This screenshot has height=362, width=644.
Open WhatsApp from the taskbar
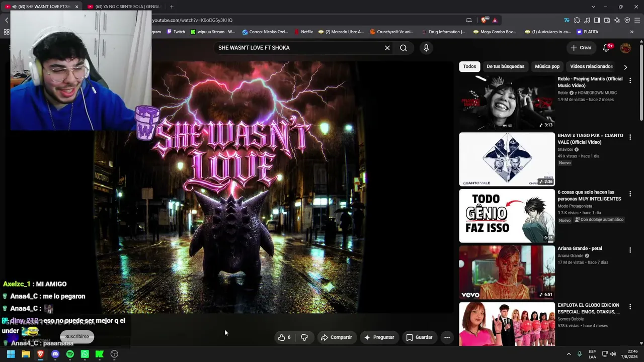[85, 354]
